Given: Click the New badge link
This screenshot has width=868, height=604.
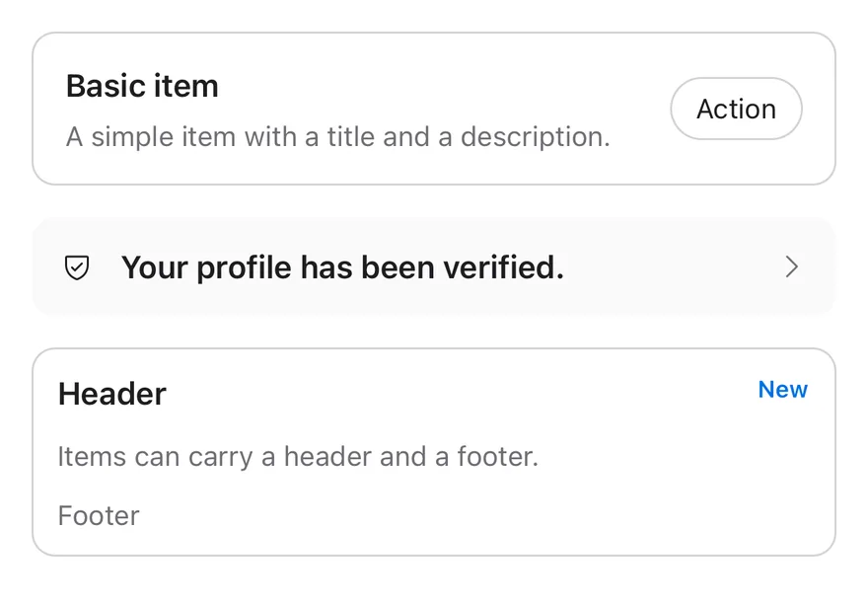Looking at the screenshot, I should [783, 390].
